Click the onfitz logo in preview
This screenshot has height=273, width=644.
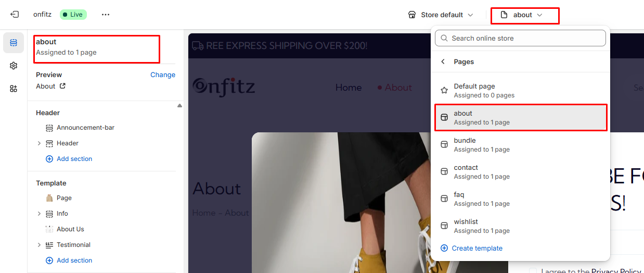(x=224, y=86)
